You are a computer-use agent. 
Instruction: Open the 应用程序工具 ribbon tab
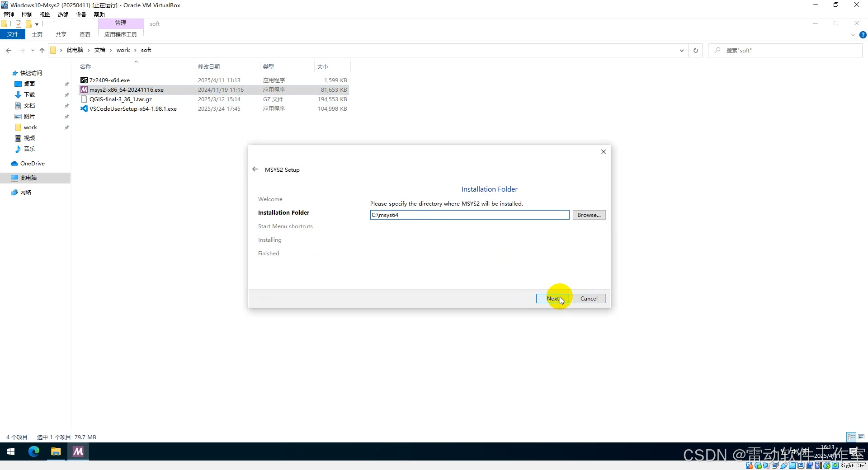click(x=121, y=34)
